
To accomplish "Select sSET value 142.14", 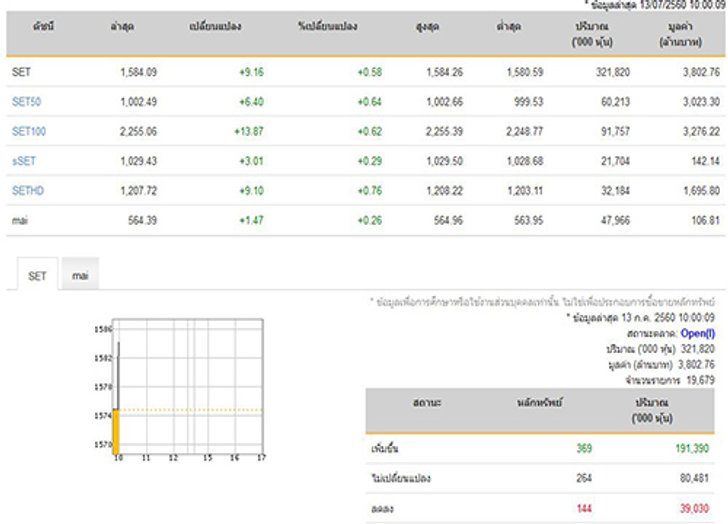I will click(x=705, y=161).
